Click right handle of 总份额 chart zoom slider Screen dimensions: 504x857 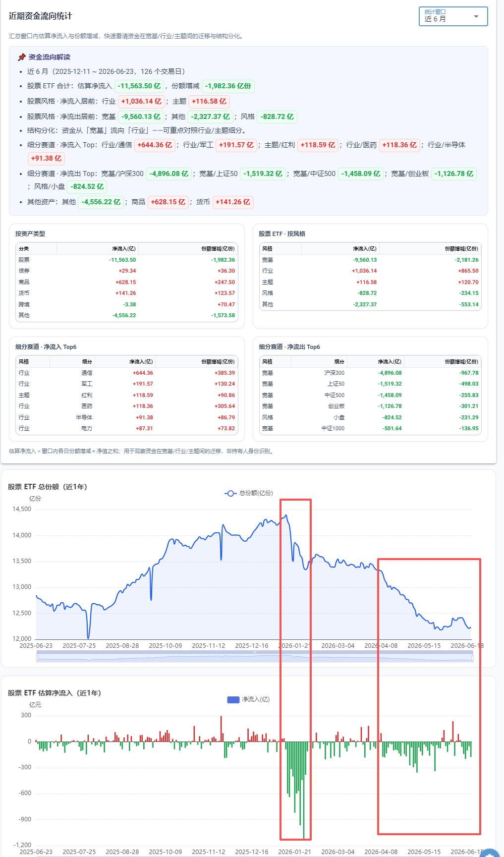tap(473, 658)
